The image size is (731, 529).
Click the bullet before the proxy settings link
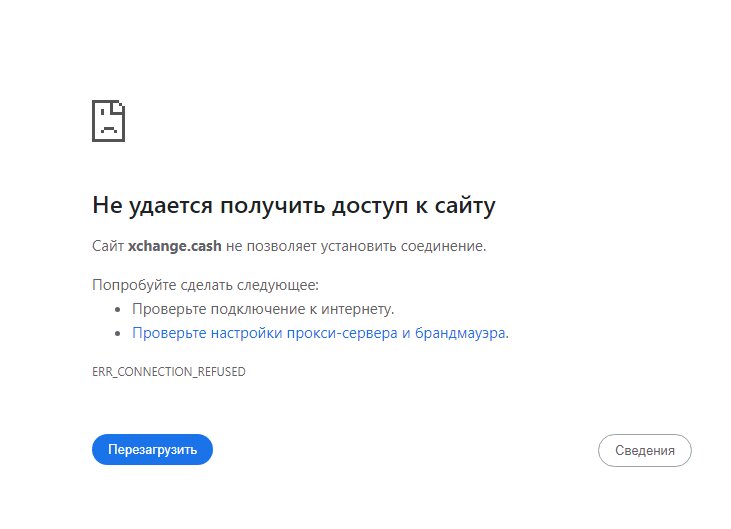pyautogui.click(x=120, y=333)
